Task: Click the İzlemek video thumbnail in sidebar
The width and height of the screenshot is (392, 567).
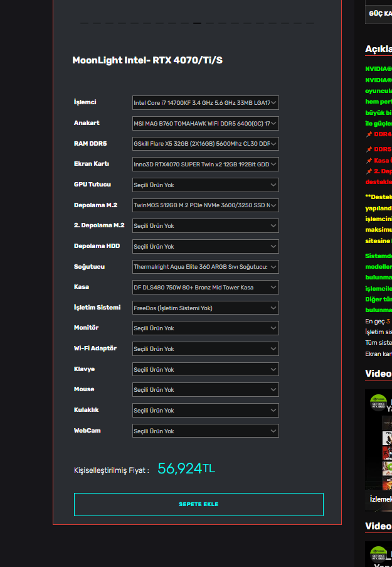Action: point(378,450)
